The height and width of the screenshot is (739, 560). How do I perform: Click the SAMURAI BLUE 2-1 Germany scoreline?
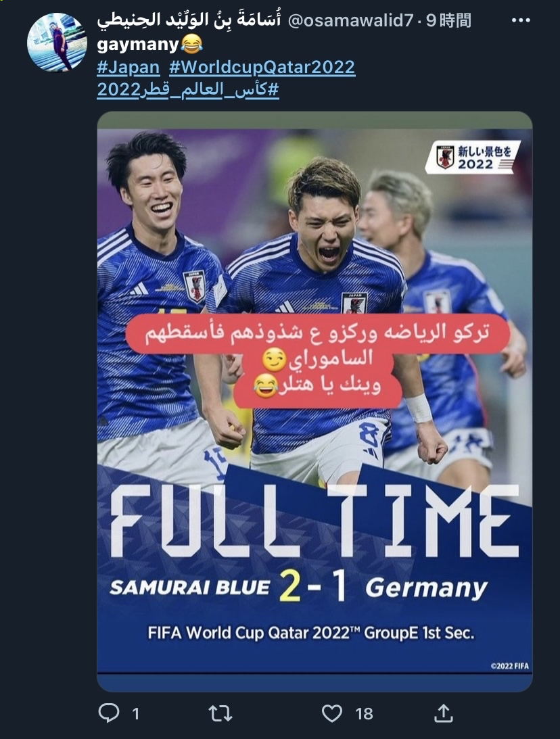299,587
